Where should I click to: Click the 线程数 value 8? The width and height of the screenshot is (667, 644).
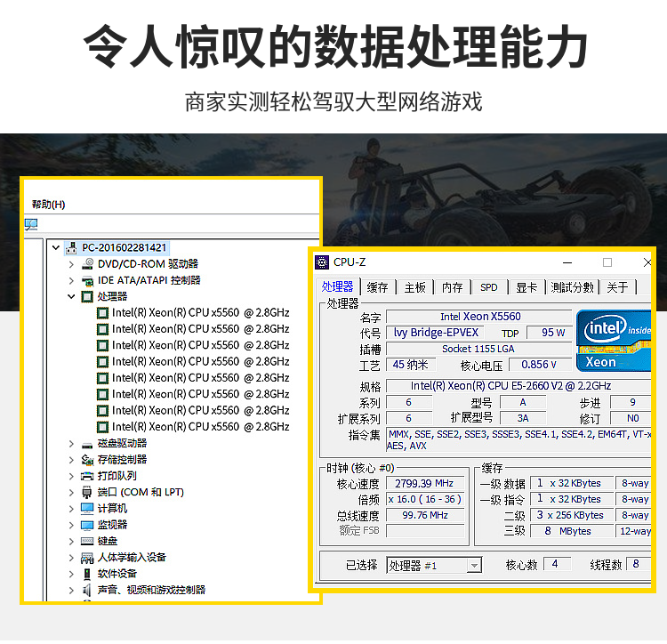click(638, 564)
